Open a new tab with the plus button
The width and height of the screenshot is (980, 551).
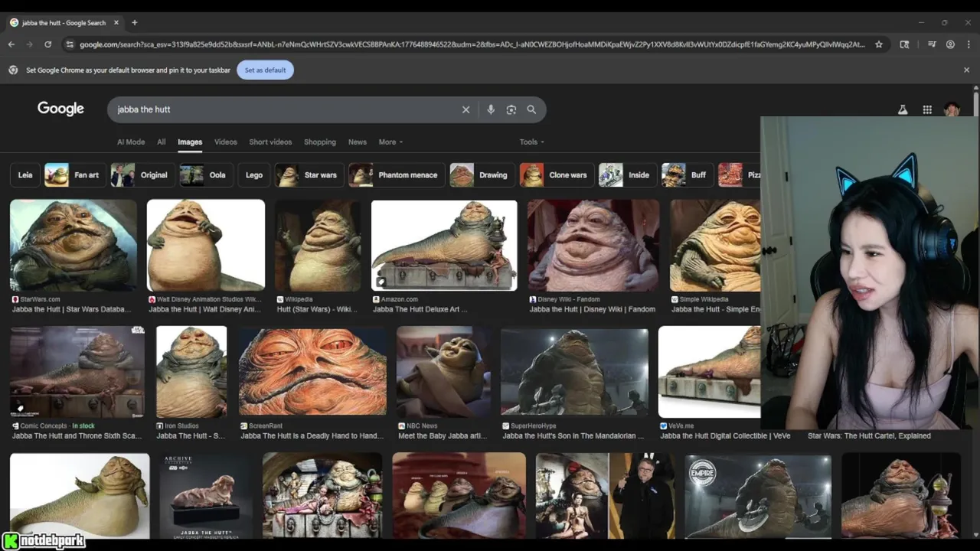pyautogui.click(x=134, y=23)
